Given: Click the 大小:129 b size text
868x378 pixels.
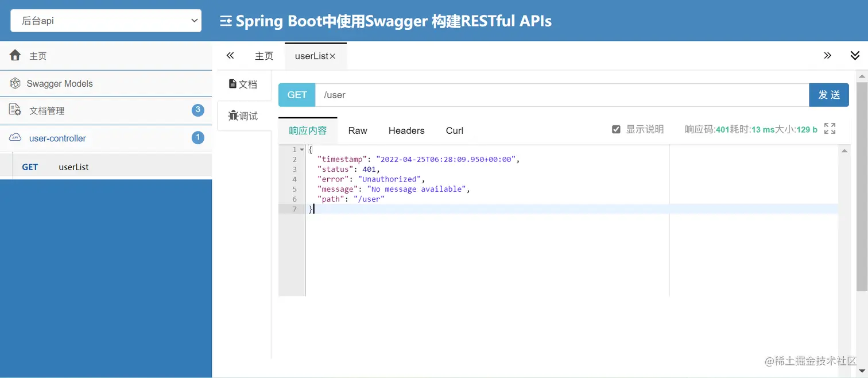Looking at the screenshot, I should pos(796,129).
